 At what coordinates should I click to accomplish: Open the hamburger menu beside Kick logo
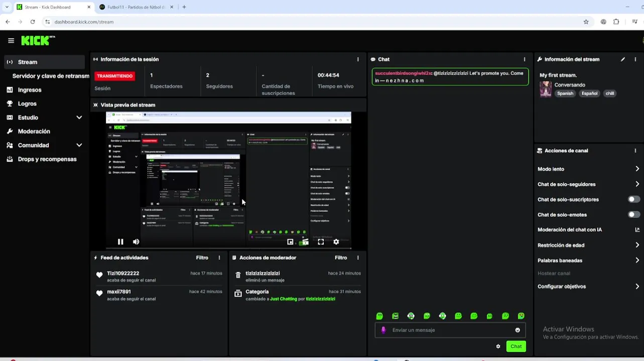11,41
